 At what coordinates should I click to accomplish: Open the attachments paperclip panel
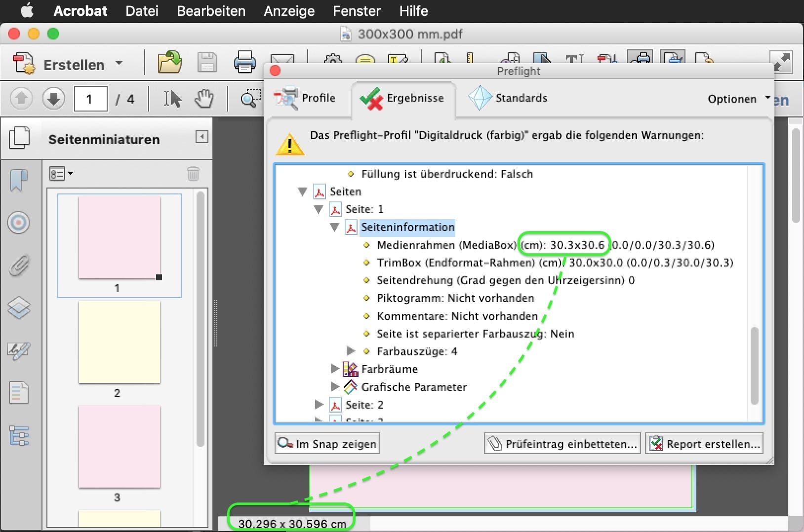click(19, 266)
